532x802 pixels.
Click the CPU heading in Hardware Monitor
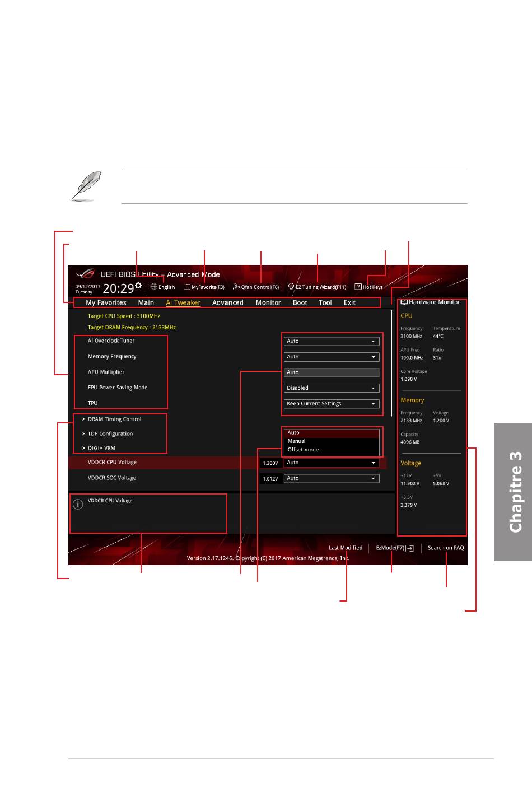[407, 316]
